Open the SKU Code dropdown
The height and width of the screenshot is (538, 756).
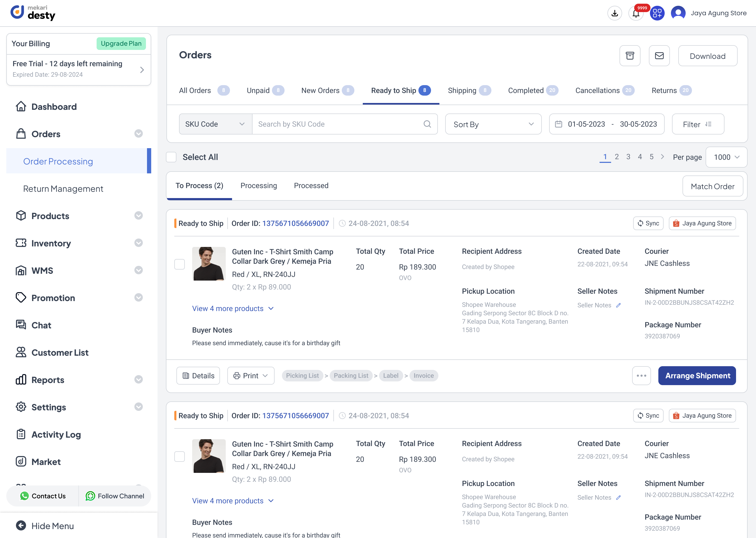[x=215, y=124]
